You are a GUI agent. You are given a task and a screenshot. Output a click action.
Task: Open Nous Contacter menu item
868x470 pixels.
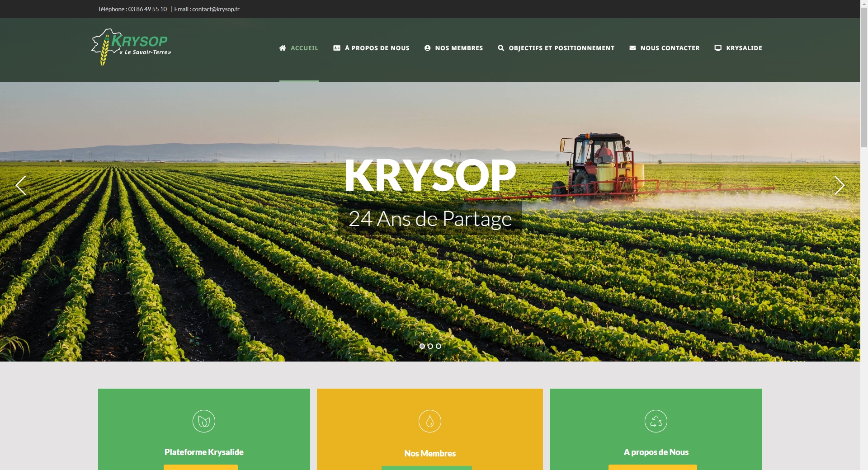click(x=664, y=48)
